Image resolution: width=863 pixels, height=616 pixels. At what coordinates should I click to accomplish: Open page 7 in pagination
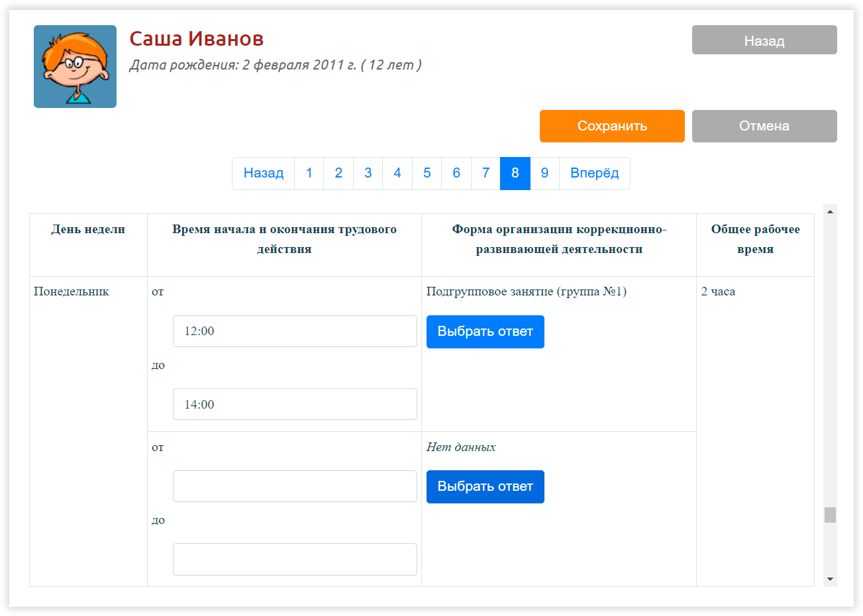[485, 174]
